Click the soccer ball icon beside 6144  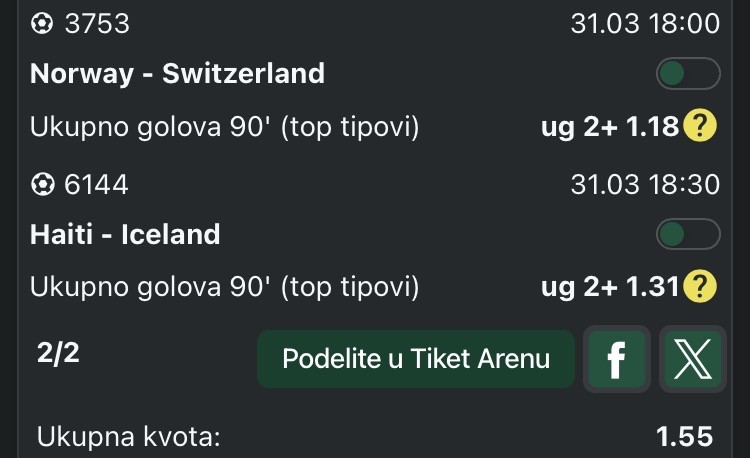point(43,185)
